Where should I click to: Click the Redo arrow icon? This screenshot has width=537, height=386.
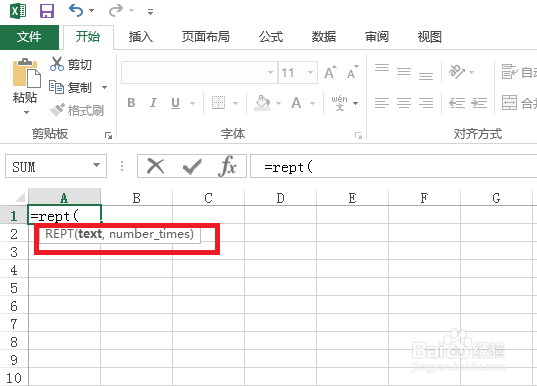pyautogui.click(x=116, y=11)
